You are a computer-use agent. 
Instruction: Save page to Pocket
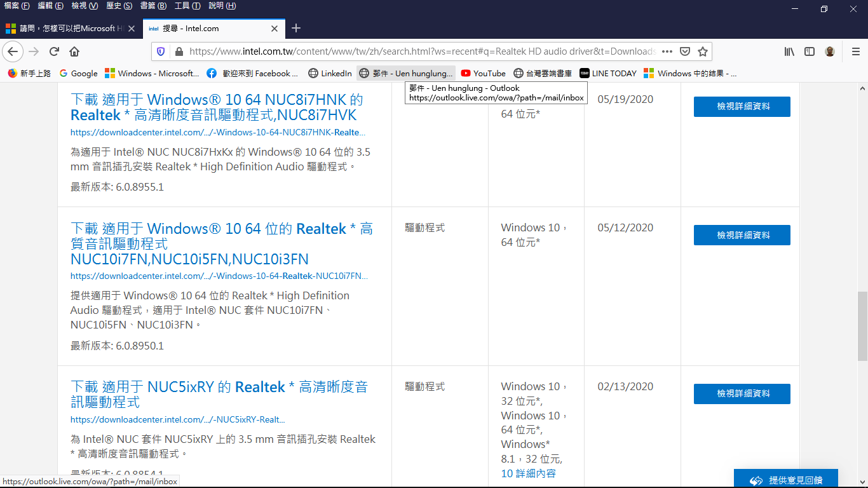685,51
